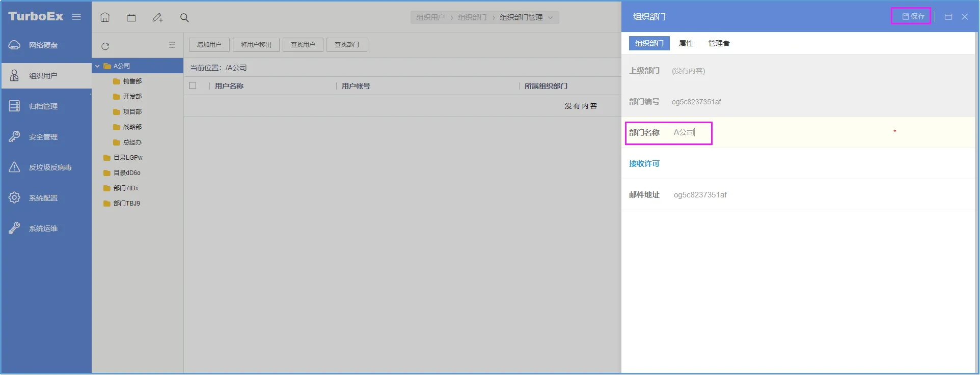This screenshot has width=980, height=375.
Task: Click the cloud icon for 网络硬盘
Action: (14, 45)
